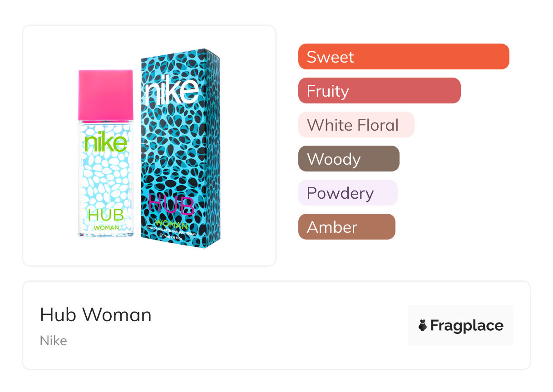This screenshot has height=392, width=553.
Task: Click the Amber accord bar
Action: pyautogui.click(x=346, y=227)
